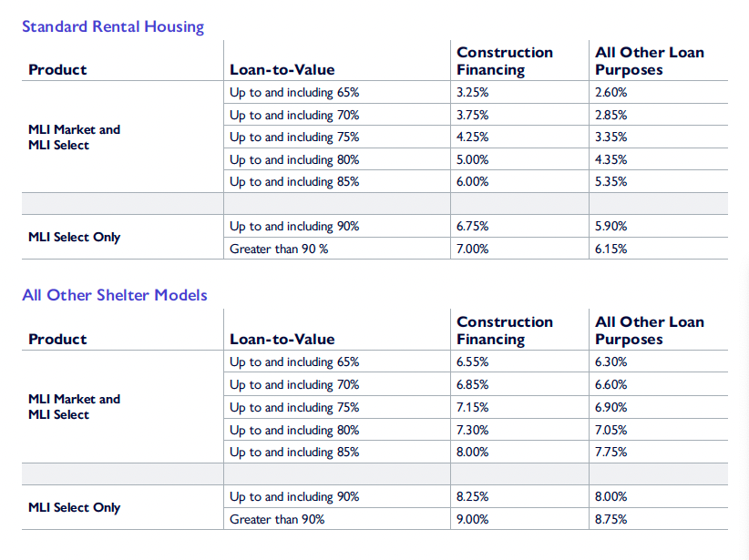Click the 9.00% rate cell
The height and width of the screenshot is (560, 749).
[x=473, y=519]
